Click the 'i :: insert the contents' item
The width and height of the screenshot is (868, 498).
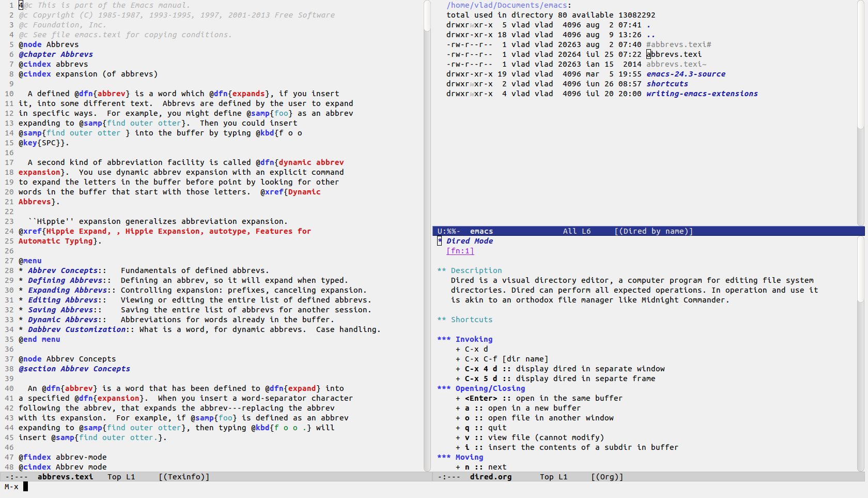(567, 447)
